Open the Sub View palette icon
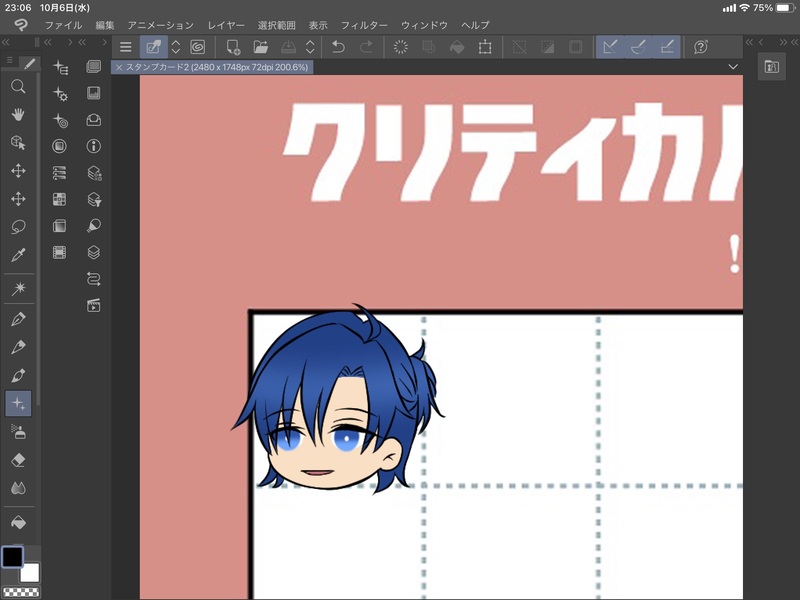This screenshot has height=600, width=800. click(93, 119)
